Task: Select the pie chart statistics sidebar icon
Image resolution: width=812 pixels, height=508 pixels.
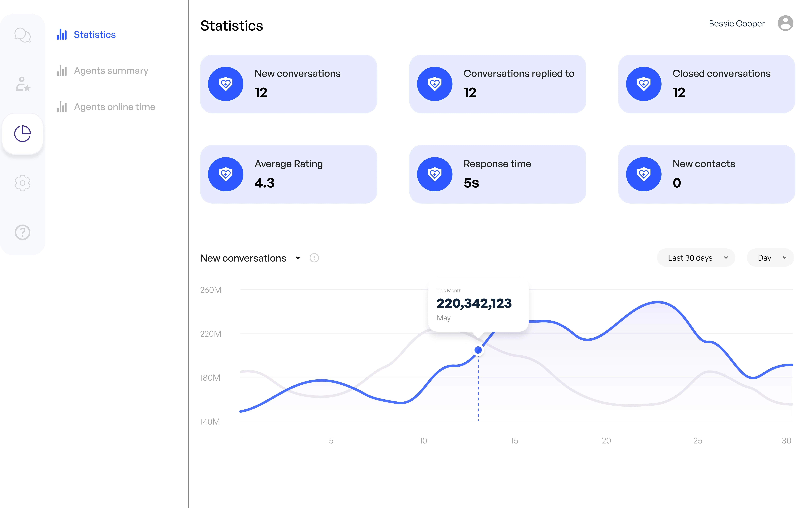Action: point(22,134)
